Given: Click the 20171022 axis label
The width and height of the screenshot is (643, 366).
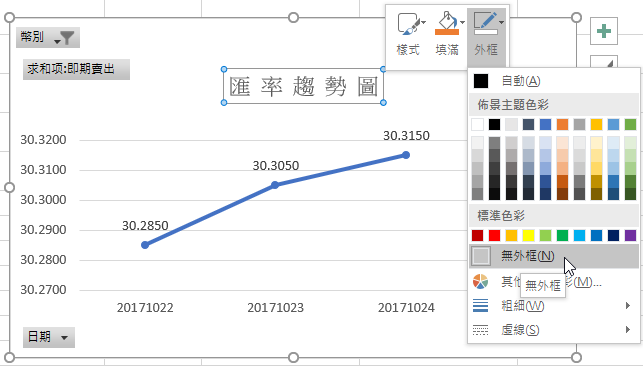Looking at the screenshot, I should point(145,307).
